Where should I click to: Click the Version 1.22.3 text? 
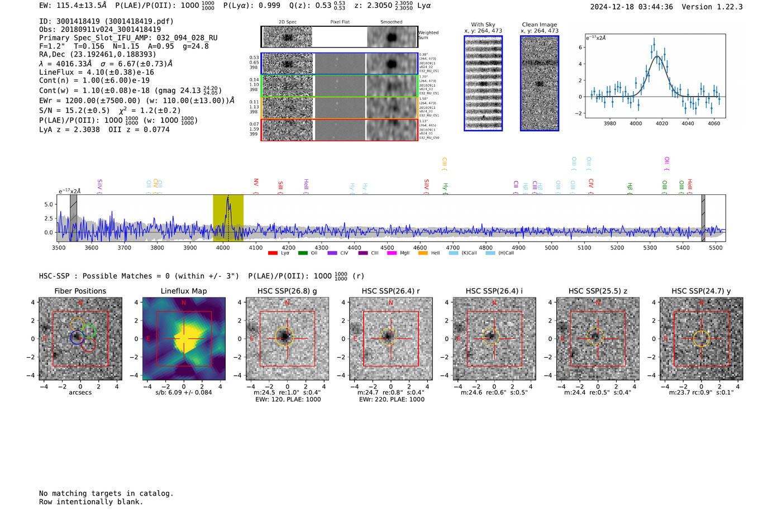tap(712, 7)
